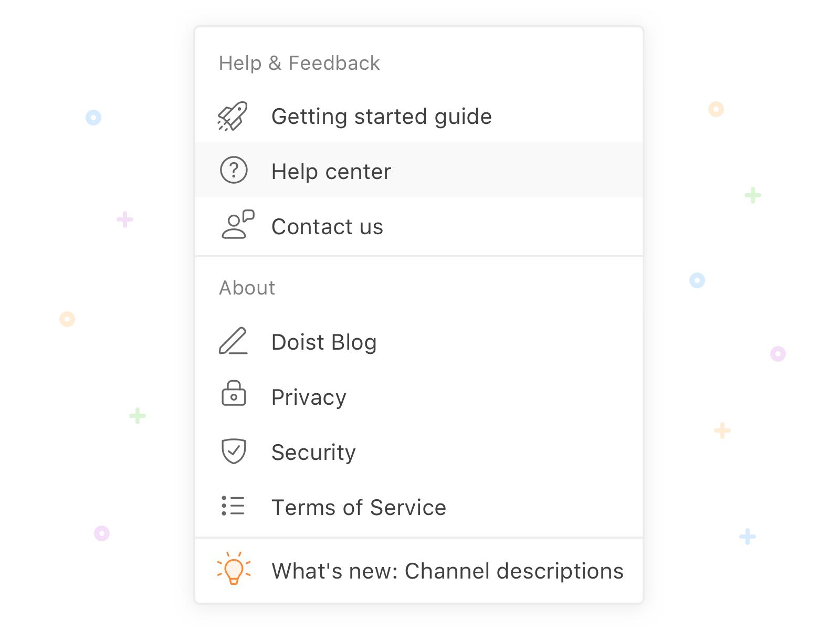
Task: Click the blue circle decoration near Getting started
Action: pos(93,117)
